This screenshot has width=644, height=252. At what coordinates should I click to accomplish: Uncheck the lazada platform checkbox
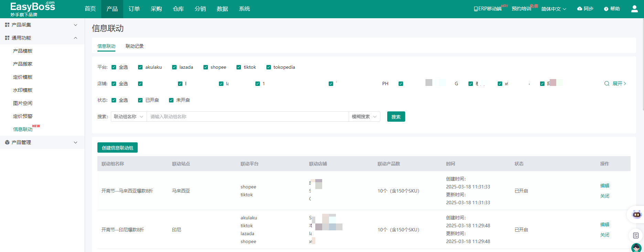click(174, 67)
